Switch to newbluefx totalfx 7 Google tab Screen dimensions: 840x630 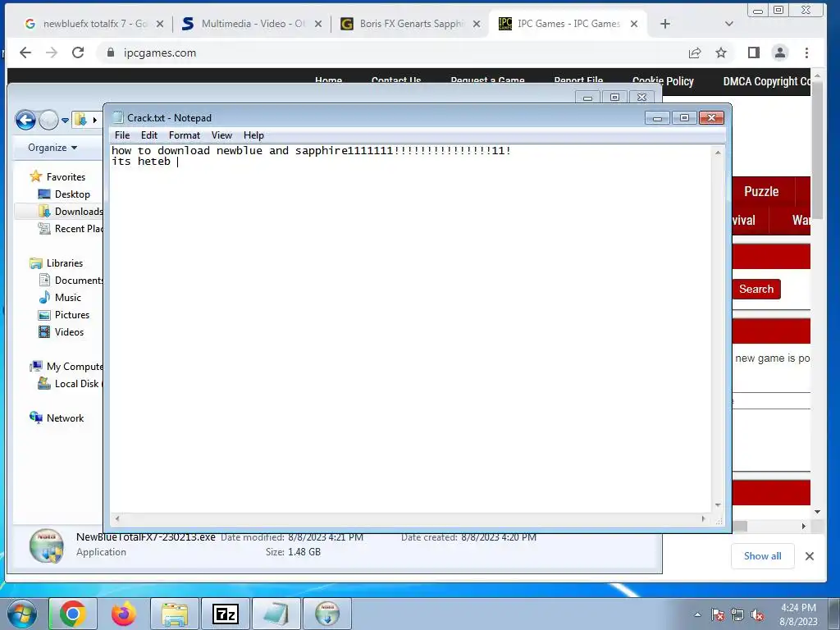tap(94, 24)
